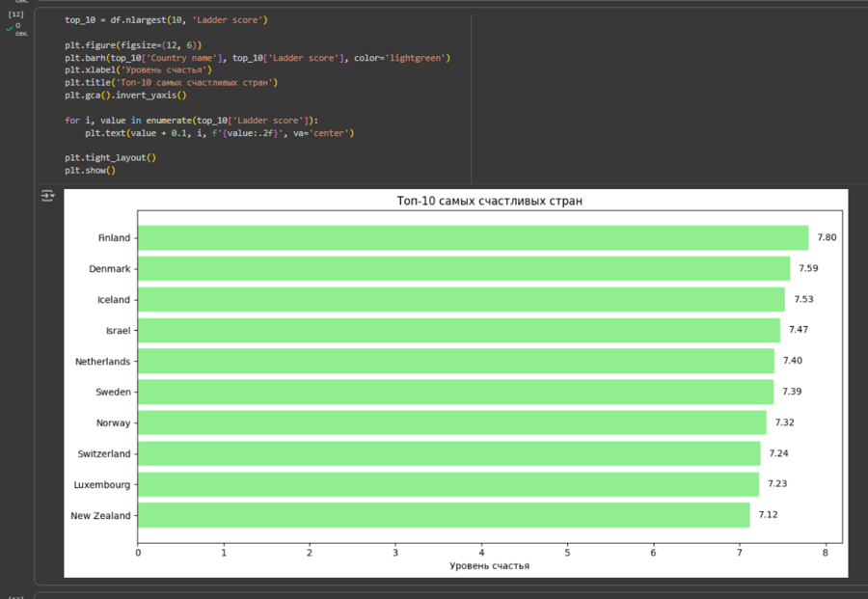Click the 'Уровень счастья' x-axis label
The height and width of the screenshot is (599, 868).
pyautogui.click(x=489, y=565)
